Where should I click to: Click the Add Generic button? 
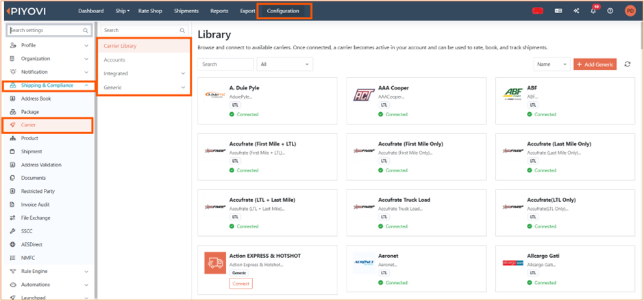click(595, 64)
